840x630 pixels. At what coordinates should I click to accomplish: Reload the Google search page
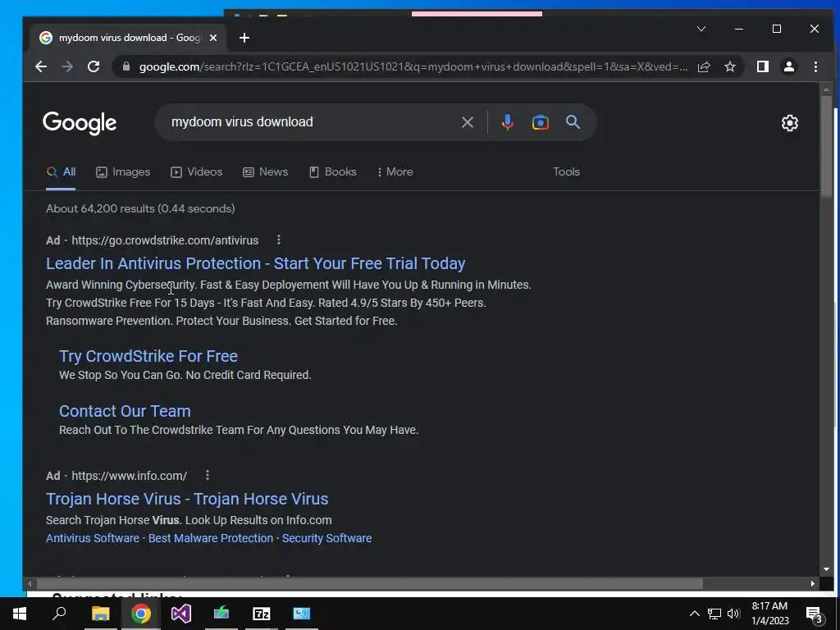[94, 66]
